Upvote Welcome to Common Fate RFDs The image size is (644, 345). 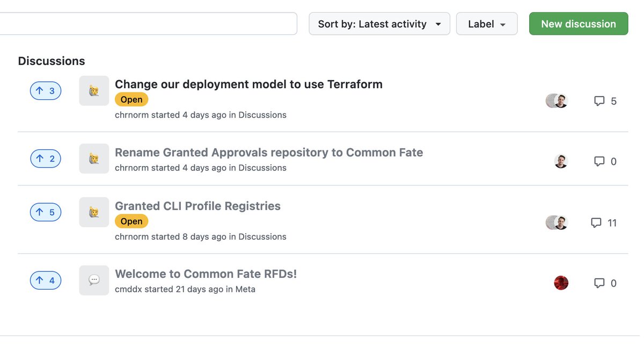point(46,281)
